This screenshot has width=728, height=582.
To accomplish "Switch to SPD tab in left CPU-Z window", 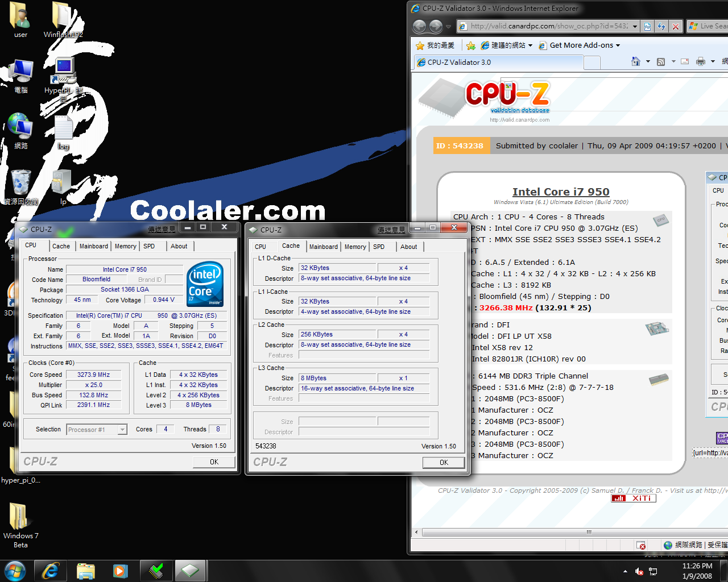I will pyautogui.click(x=149, y=246).
